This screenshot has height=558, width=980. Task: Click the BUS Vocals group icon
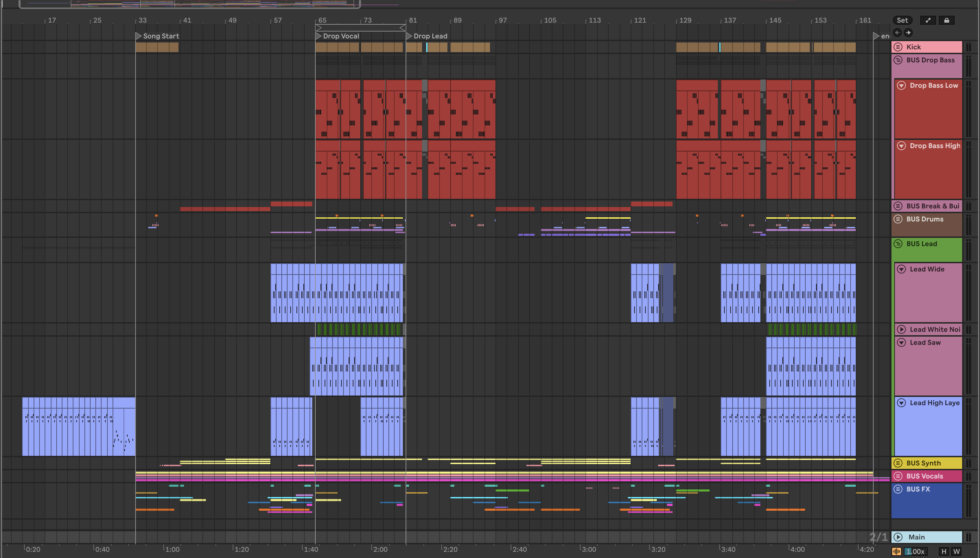[898, 476]
